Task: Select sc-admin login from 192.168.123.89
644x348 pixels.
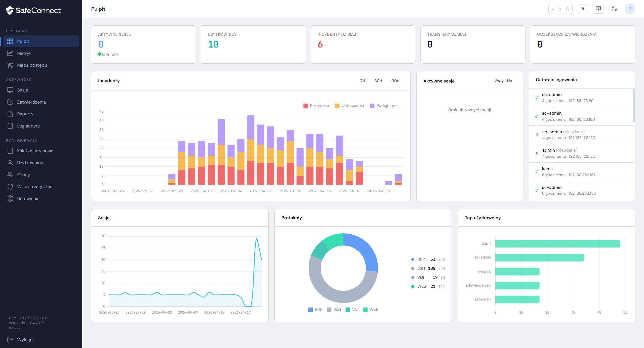Action: (581, 98)
